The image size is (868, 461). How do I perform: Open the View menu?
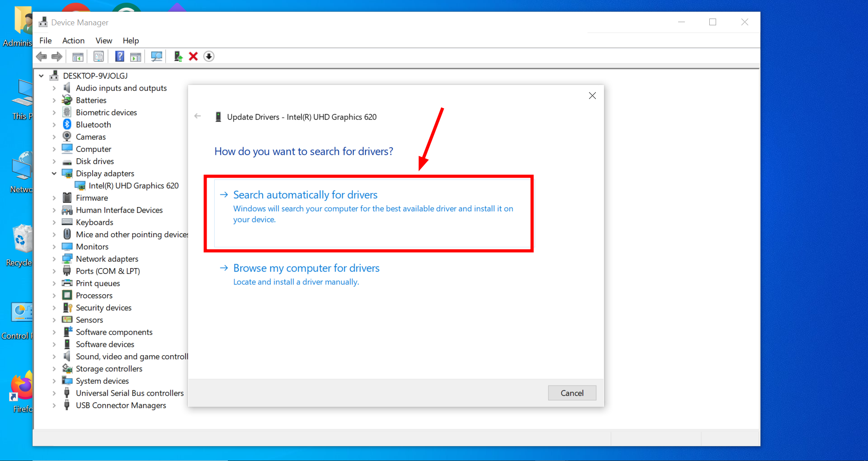pyautogui.click(x=104, y=40)
